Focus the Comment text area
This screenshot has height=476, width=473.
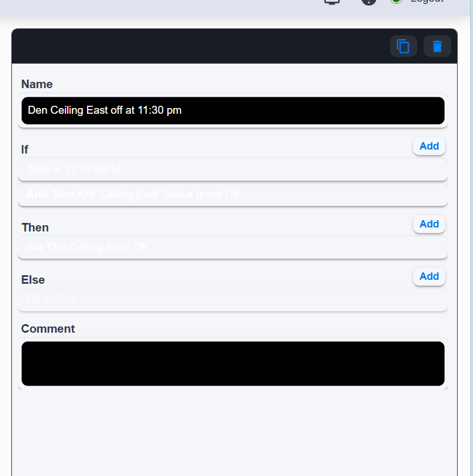(233, 363)
